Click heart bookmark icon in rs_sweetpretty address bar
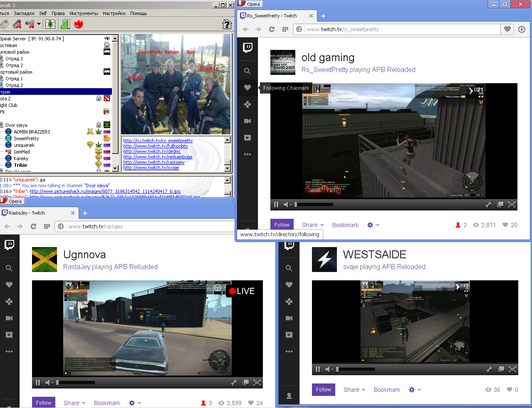The image size is (532, 408). 507,29
